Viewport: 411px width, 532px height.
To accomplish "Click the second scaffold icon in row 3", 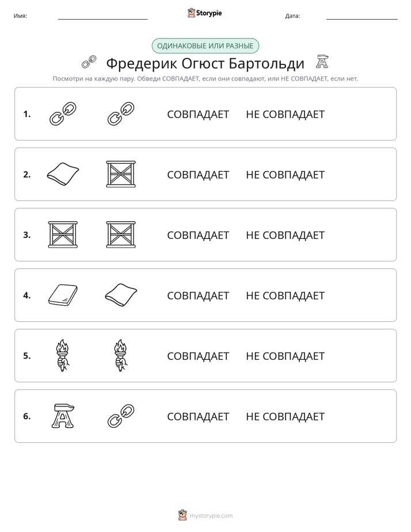I will point(121,235).
